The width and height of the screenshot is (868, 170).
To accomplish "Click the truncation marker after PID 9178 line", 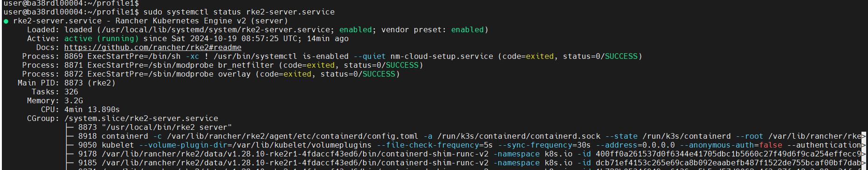I will 864,154.
